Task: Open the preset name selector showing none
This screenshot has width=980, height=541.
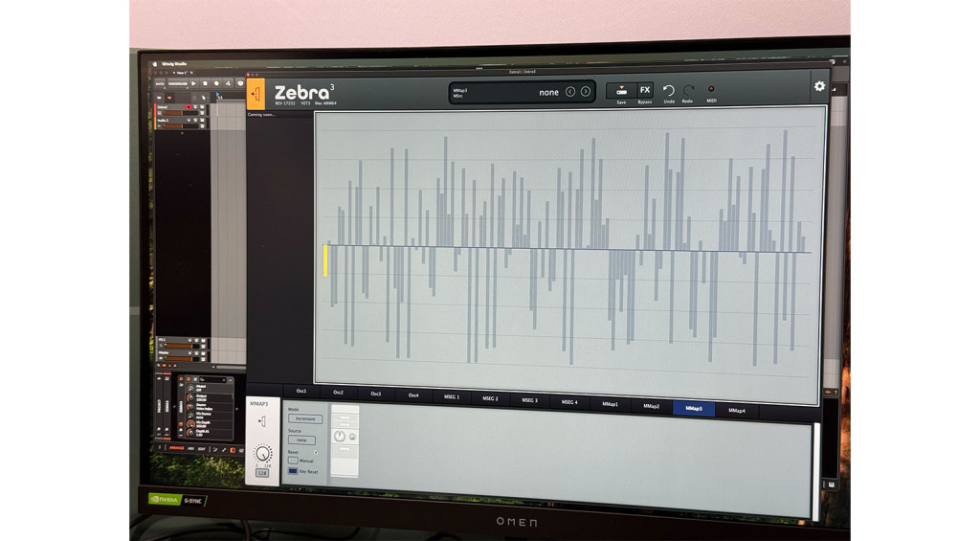Action: [548, 93]
